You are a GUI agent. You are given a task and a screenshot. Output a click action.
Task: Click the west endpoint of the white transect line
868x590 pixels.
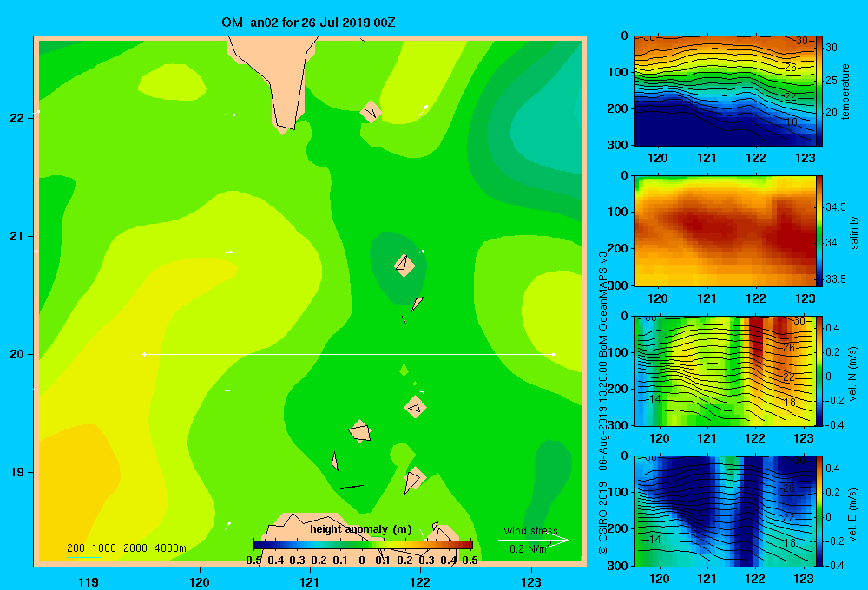click(x=144, y=354)
